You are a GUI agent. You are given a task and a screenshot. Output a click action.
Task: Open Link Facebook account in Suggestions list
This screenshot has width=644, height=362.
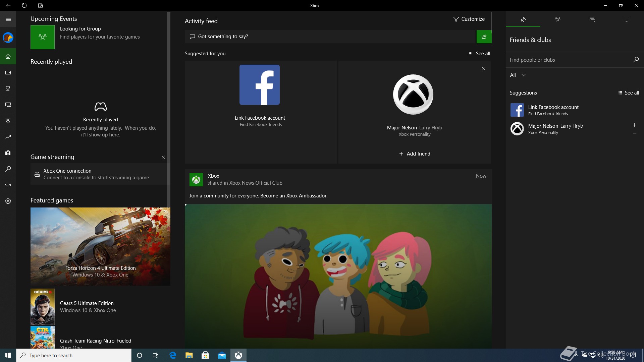575,110
